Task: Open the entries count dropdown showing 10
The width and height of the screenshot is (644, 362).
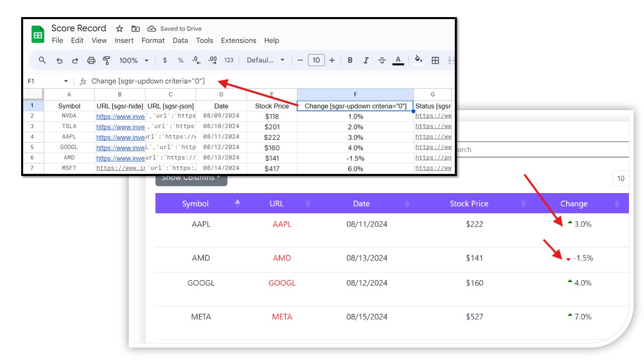Action: pos(620,178)
